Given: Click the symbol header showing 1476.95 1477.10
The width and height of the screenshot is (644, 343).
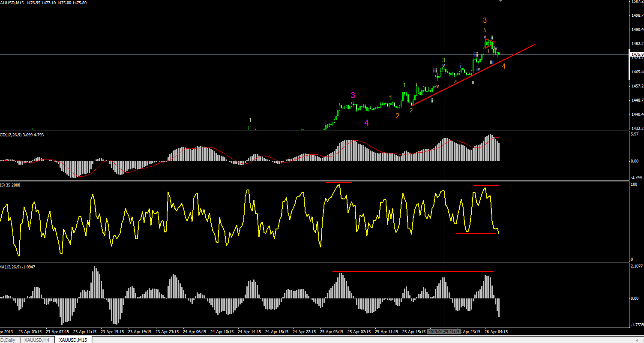Looking at the screenshot, I should [43, 3].
